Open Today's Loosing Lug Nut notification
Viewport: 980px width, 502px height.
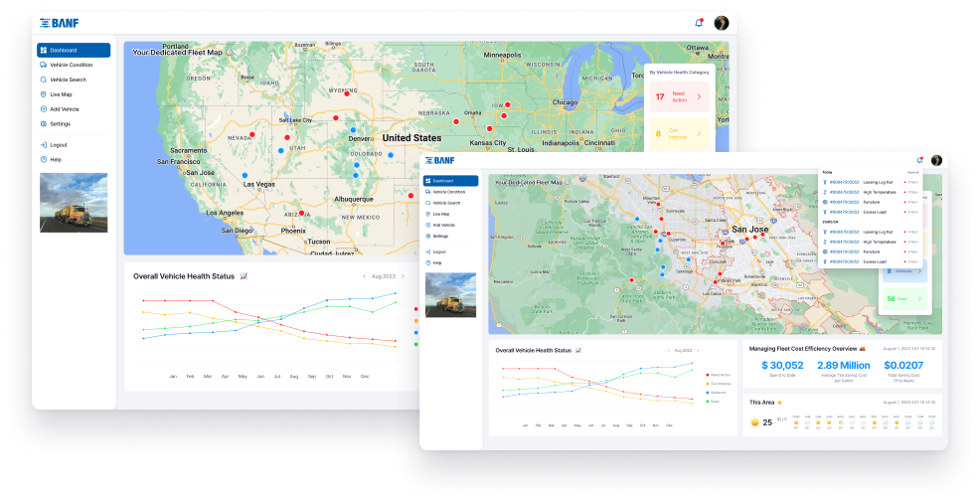tap(871, 183)
